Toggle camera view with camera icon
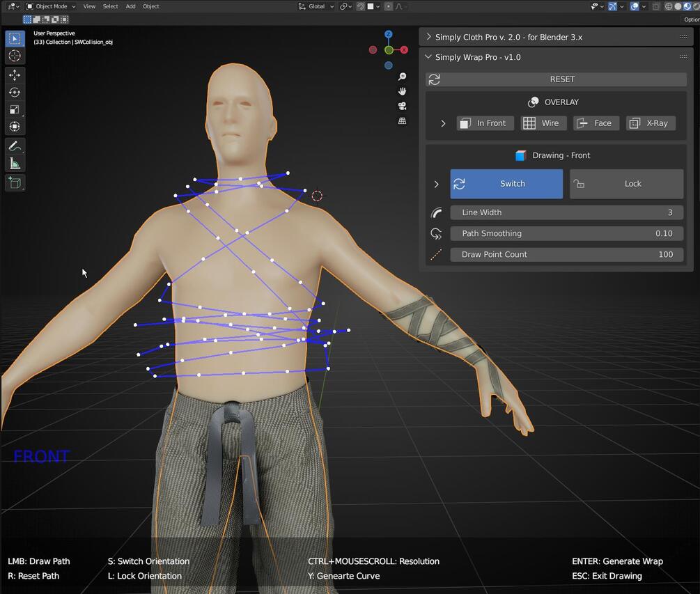The height and width of the screenshot is (594, 700). tap(402, 107)
